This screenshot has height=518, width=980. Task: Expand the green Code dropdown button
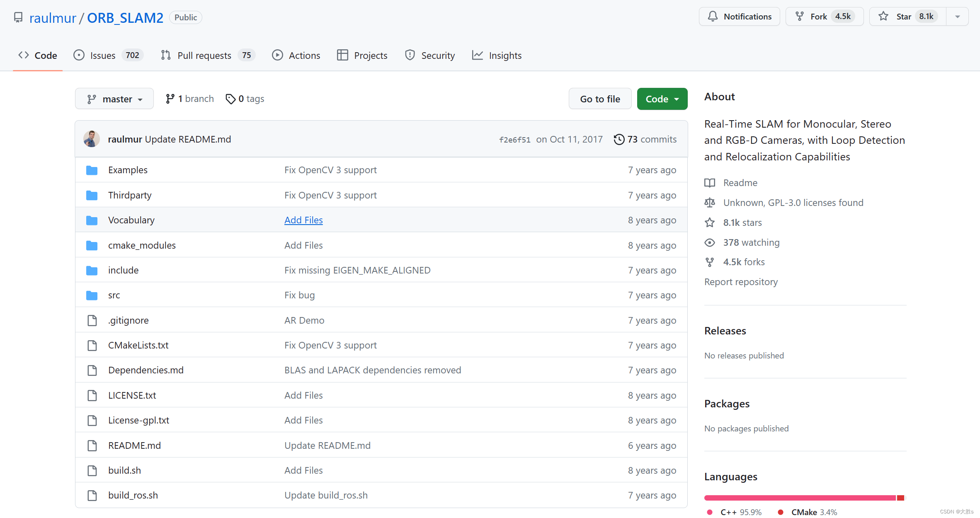pyautogui.click(x=662, y=99)
